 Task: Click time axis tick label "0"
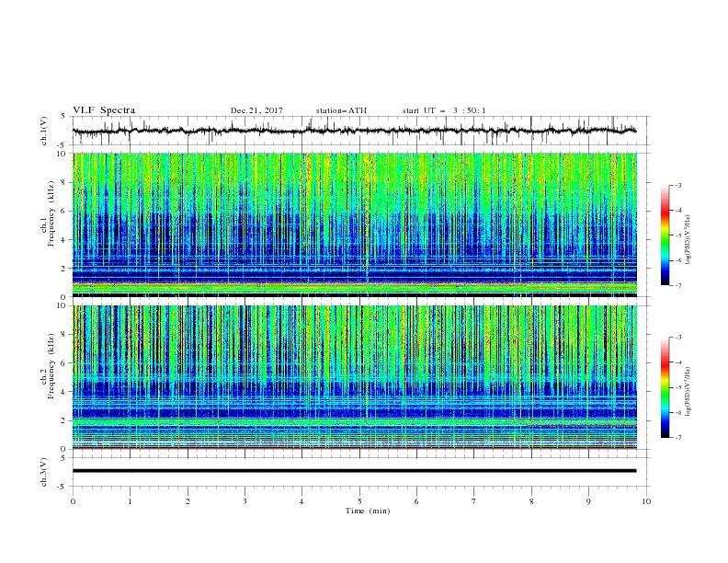click(73, 501)
